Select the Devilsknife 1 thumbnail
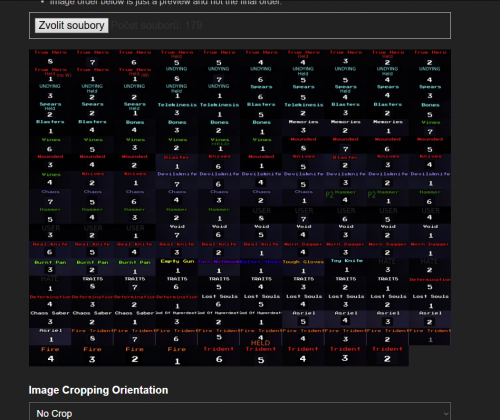The image size is (500, 420). click(430, 180)
